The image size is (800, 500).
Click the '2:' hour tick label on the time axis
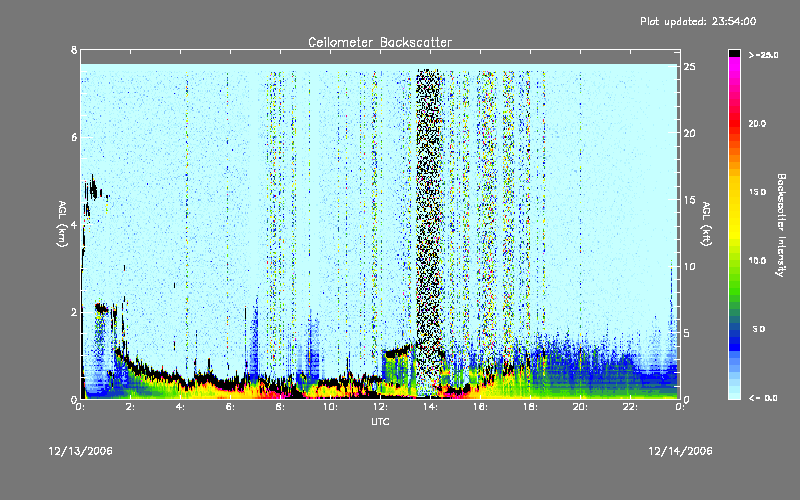coord(130,407)
